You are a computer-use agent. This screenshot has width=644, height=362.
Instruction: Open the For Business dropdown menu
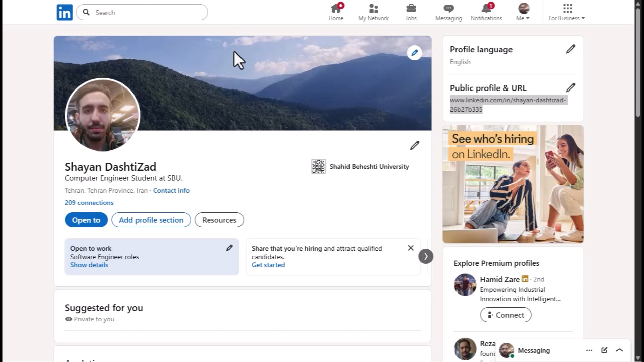tap(567, 13)
